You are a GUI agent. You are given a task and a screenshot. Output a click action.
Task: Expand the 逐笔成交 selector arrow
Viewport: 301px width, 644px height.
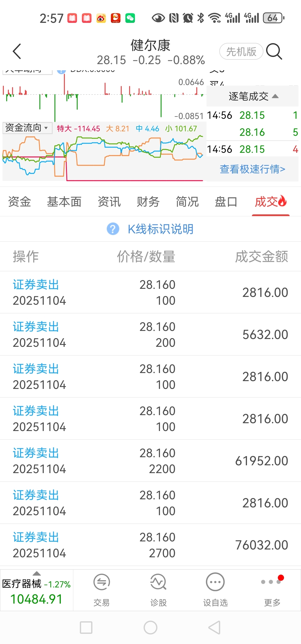[275, 96]
